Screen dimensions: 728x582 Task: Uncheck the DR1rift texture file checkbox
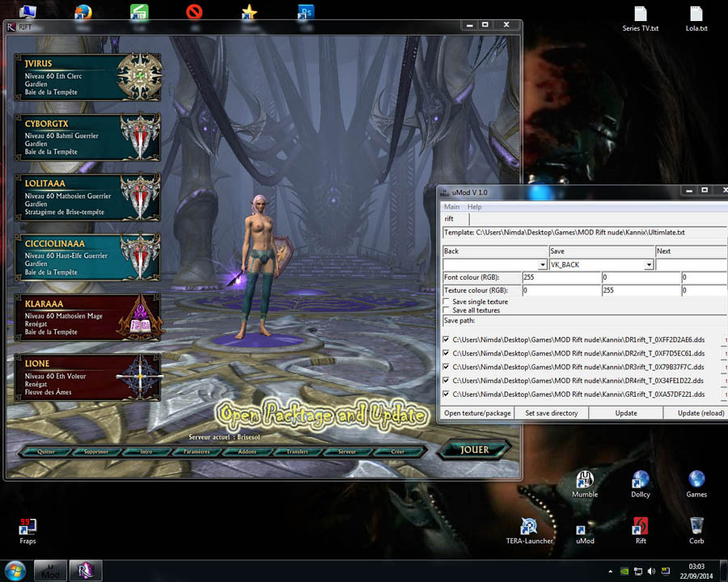coord(447,339)
